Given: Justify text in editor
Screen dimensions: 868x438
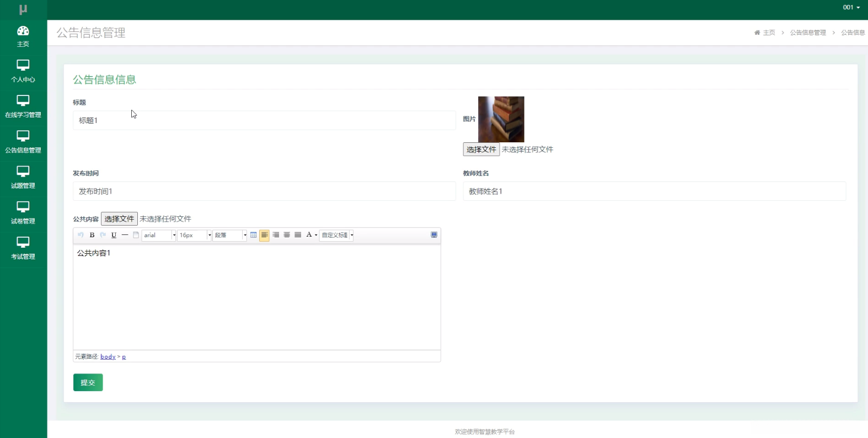Looking at the screenshot, I should click(298, 235).
